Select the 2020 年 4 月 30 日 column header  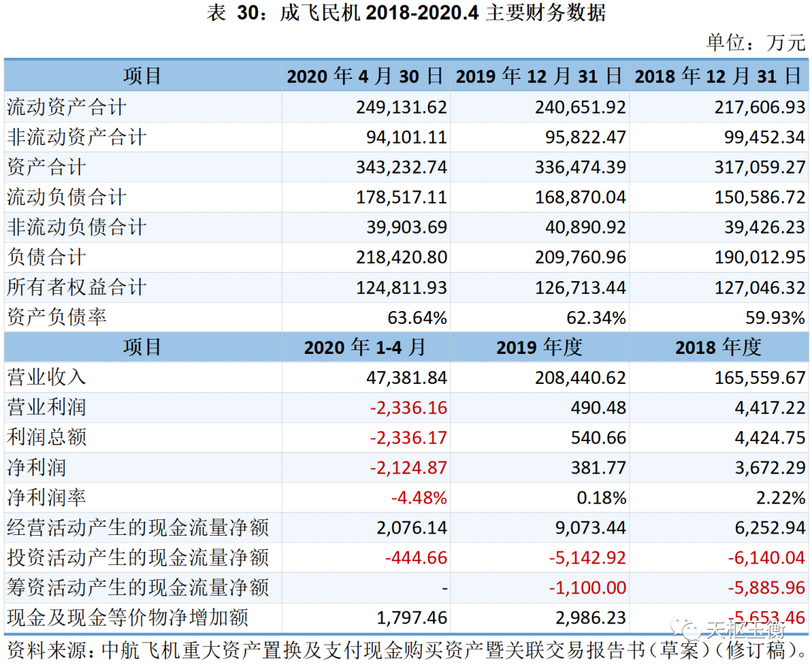(x=365, y=76)
